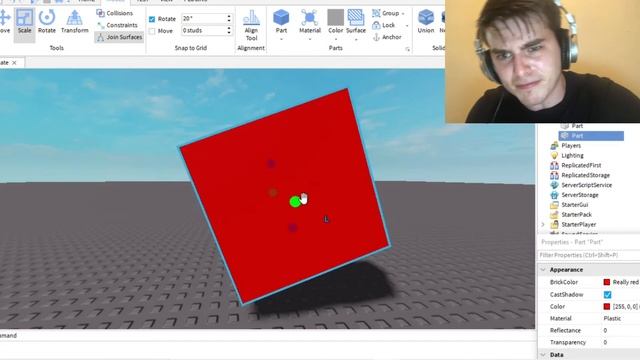Screen dimensions: 640x360
Task: Open Part type dropdown arrow
Action: (281, 39)
